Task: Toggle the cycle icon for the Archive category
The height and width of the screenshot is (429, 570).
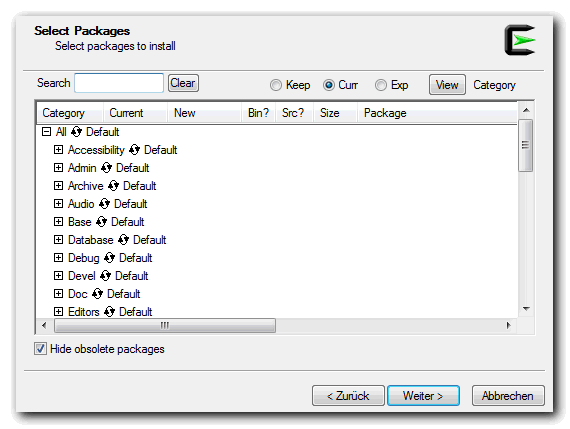Action: [x=113, y=185]
